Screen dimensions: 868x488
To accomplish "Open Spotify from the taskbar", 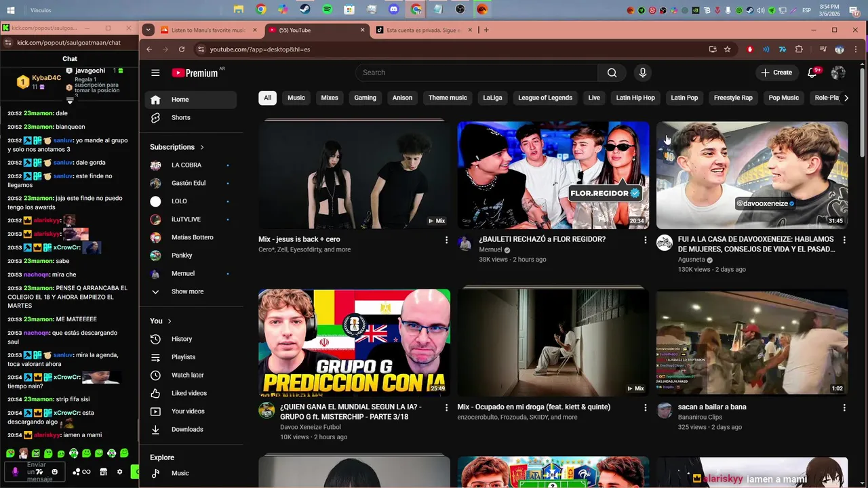I will (x=328, y=9).
